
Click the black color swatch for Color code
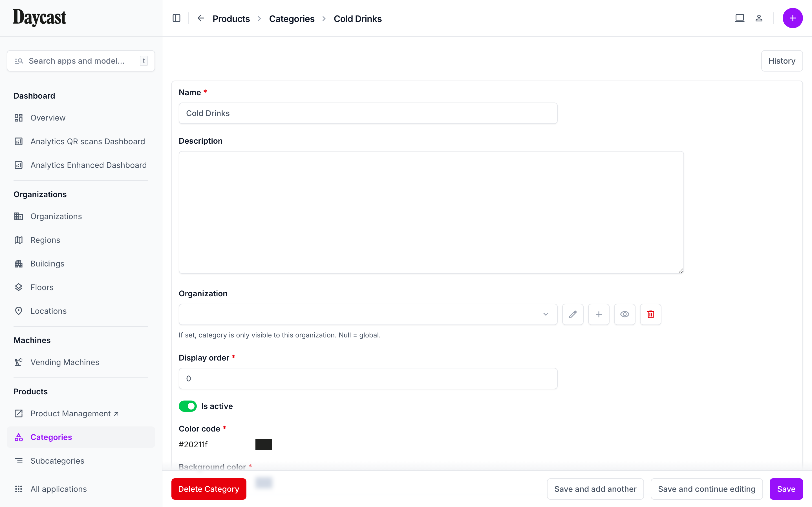click(264, 444)
